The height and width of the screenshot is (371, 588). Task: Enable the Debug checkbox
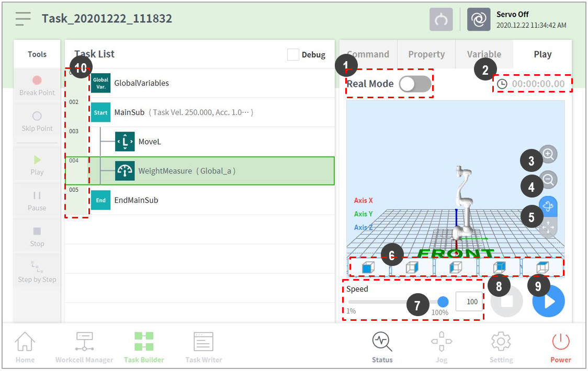tap(293, 54)
